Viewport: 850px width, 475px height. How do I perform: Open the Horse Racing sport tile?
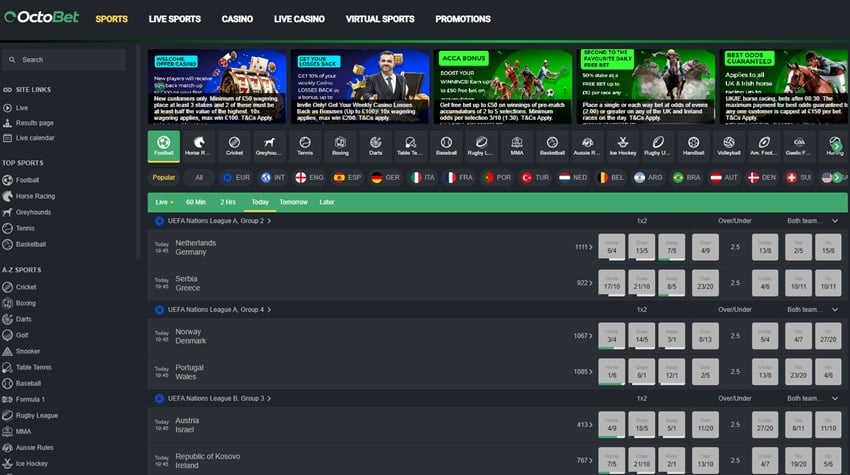click(x=199, y=146)
